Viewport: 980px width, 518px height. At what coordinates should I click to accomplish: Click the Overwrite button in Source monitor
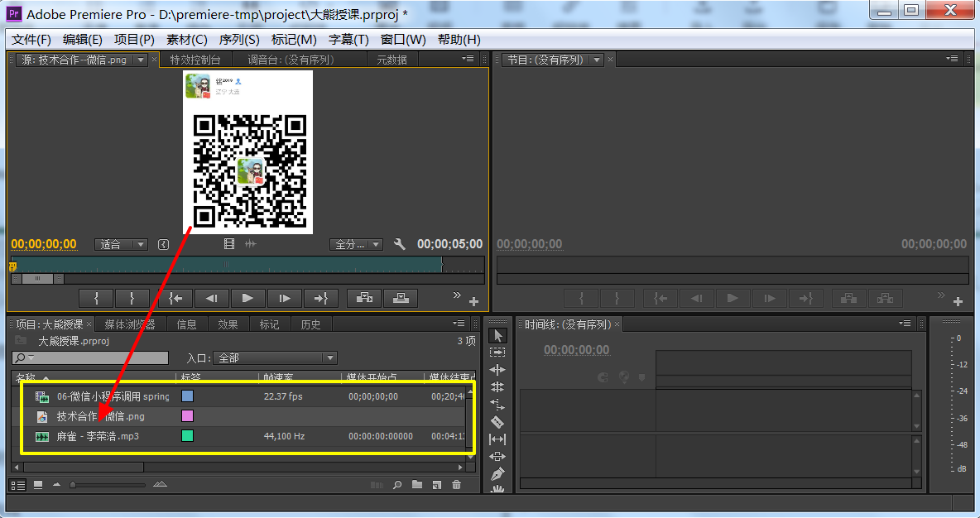[401, 299]
